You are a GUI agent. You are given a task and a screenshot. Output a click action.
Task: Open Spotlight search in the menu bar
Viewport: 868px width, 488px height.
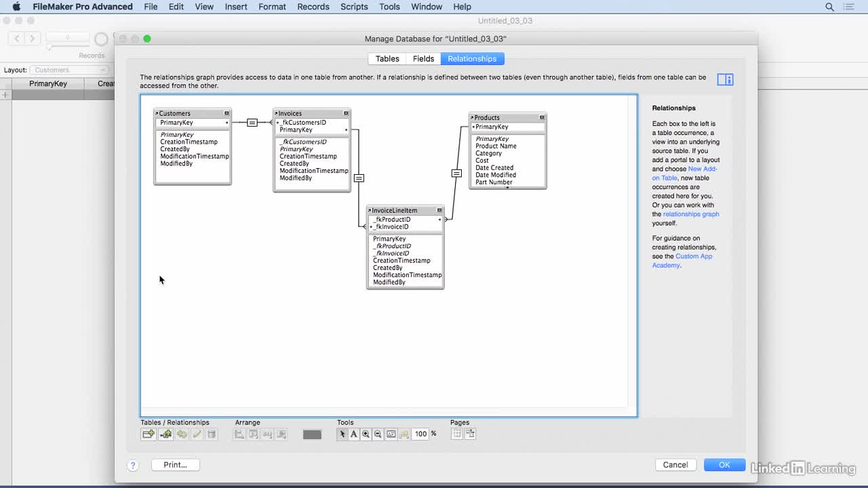click(829, 7)
